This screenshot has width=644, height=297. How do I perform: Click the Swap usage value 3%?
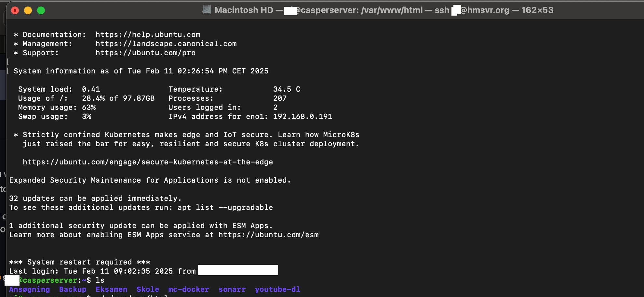pos(87,116)
